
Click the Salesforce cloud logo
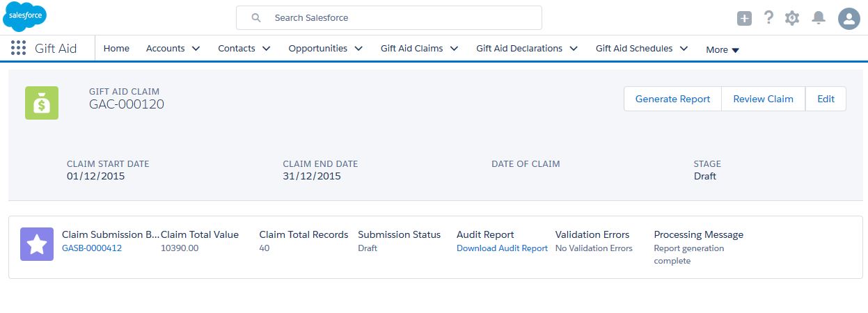point(25,17)
